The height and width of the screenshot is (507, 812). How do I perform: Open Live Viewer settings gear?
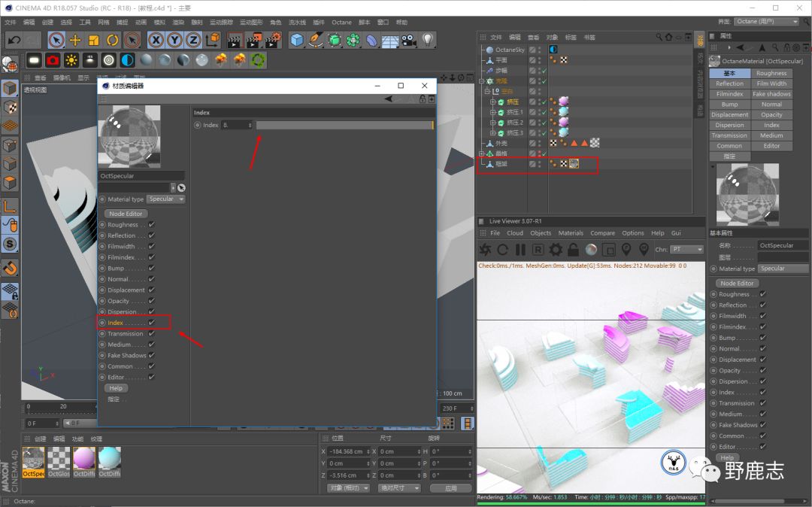click(x=556, y=250)
